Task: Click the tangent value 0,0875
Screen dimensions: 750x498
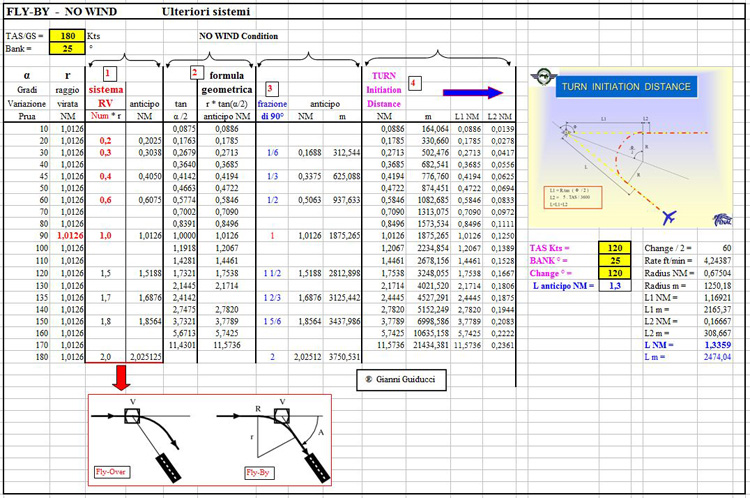Action: tap(184, 129)
